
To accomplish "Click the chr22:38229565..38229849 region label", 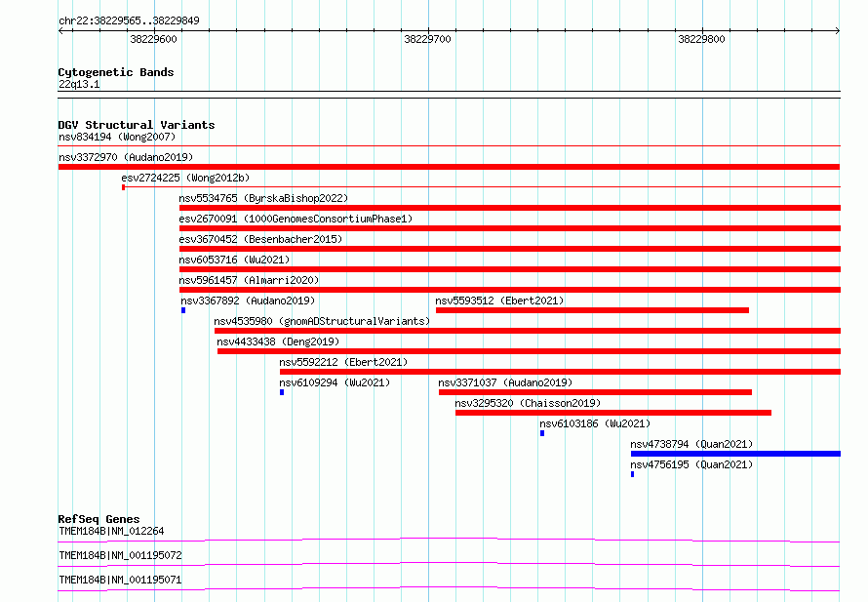I will (x=129, y=20).
